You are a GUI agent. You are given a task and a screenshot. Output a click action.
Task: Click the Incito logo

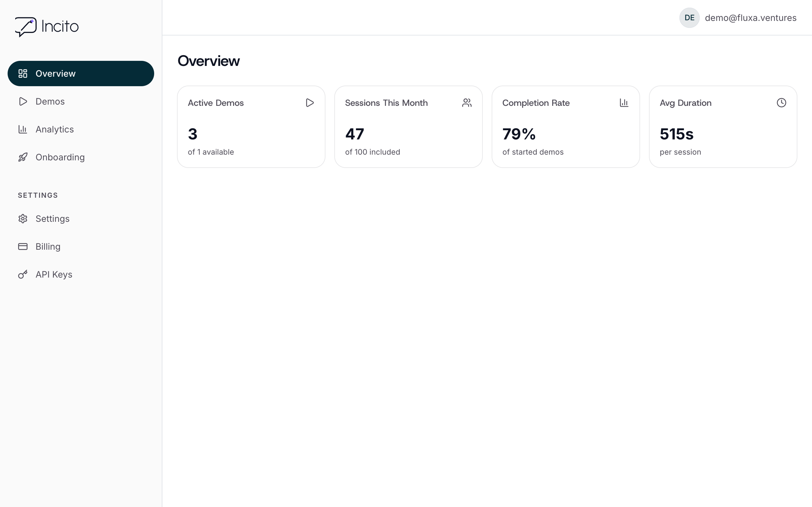coord(47,27)
